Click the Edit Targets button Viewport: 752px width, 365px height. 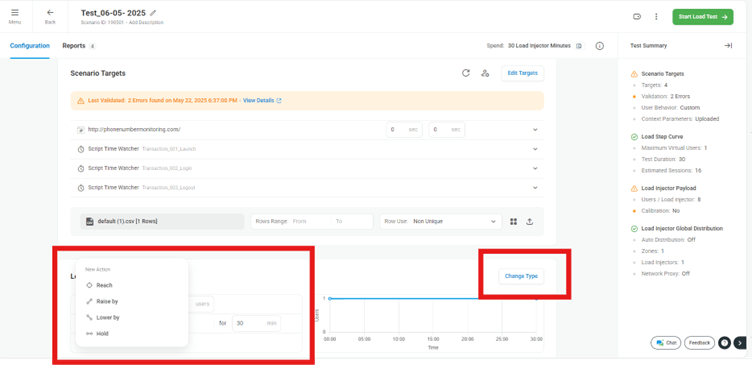pyautogui.click(x=523, y=73)
